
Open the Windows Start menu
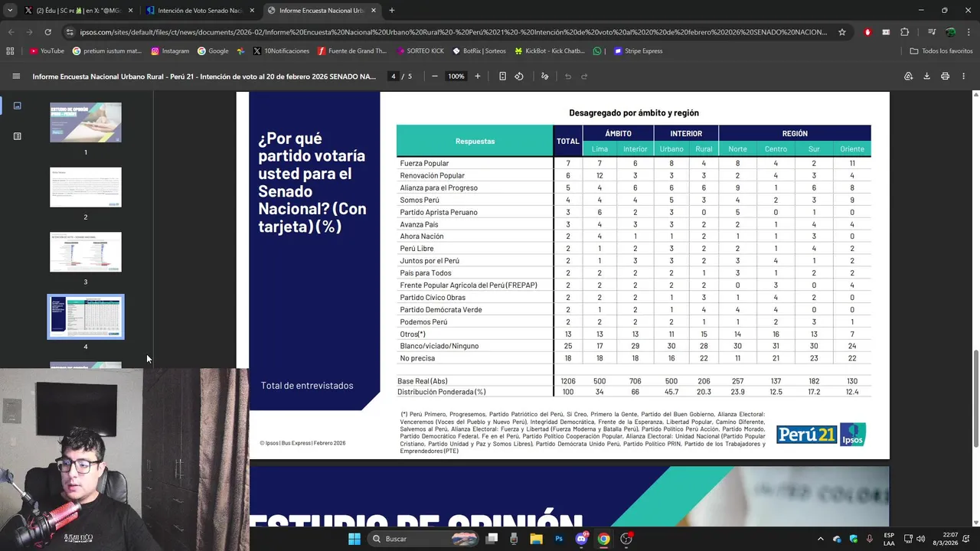click(354, 539)
